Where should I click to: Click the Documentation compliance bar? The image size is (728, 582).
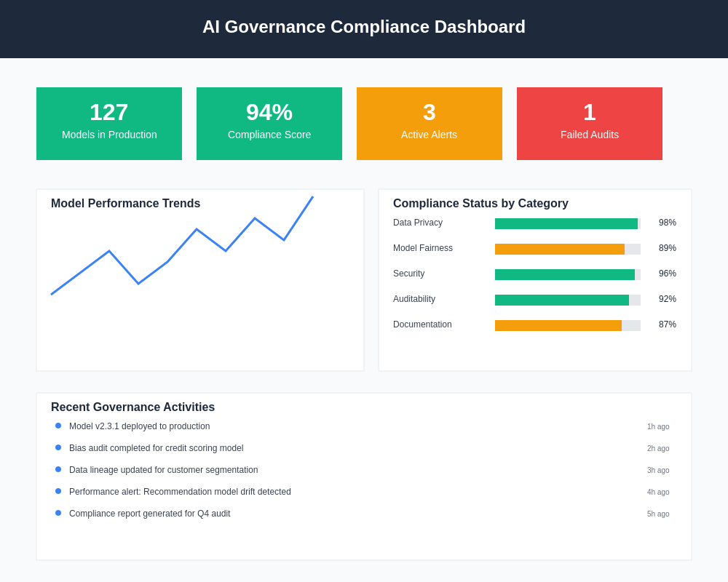point(558,325)
